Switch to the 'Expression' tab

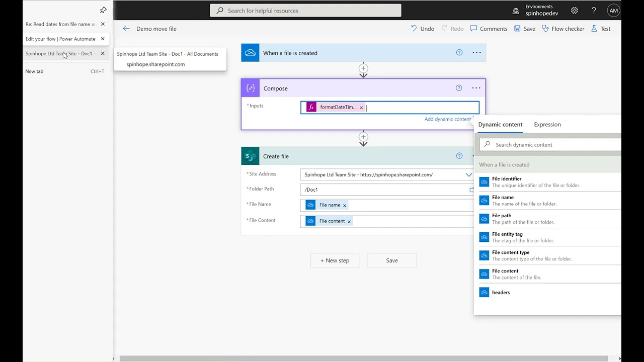547,125
